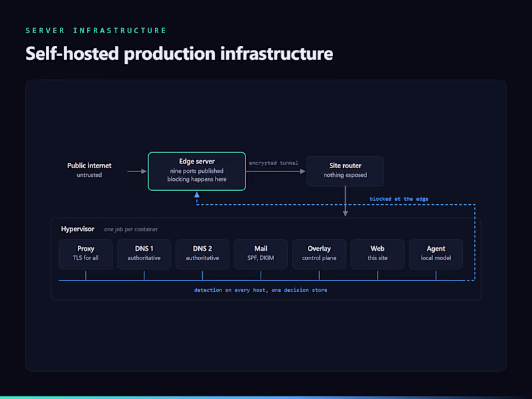
Task: Click the "SERVER INFRASTRUCTURE" header text
Action: 96,31
